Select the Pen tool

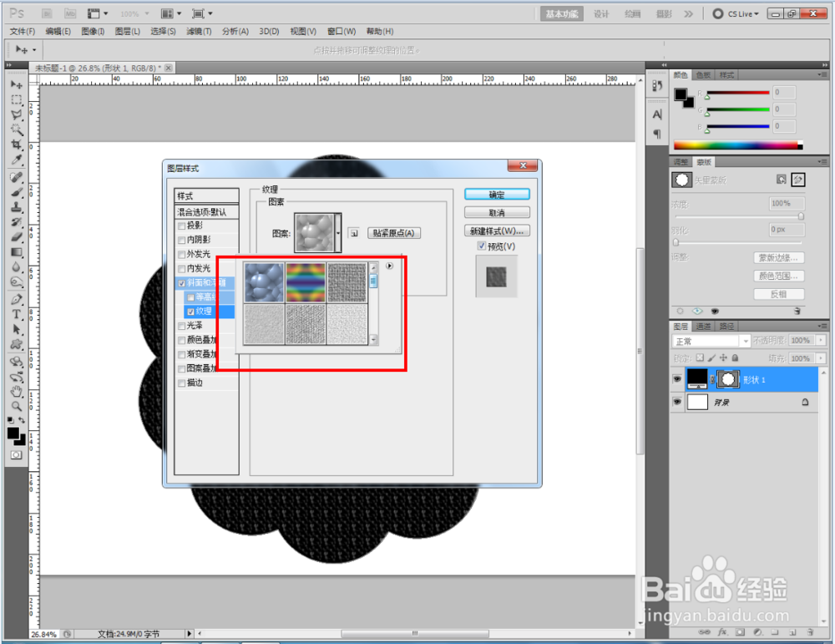click(17, 299)
